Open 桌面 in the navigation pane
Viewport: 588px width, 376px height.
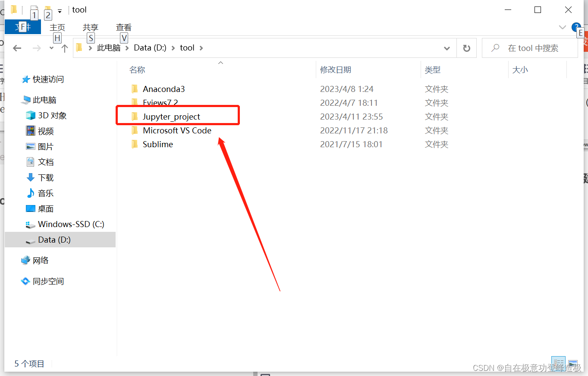[x=46, y=209]
